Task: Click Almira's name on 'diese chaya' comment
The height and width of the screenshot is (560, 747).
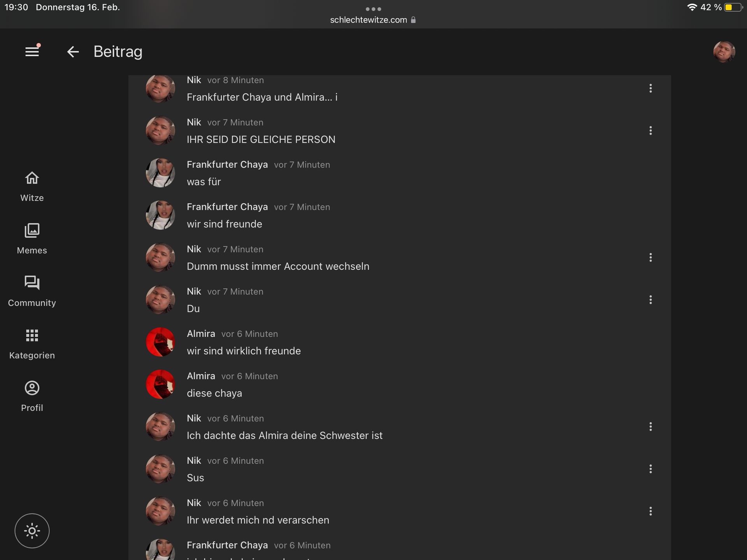Action: (201, 376)
